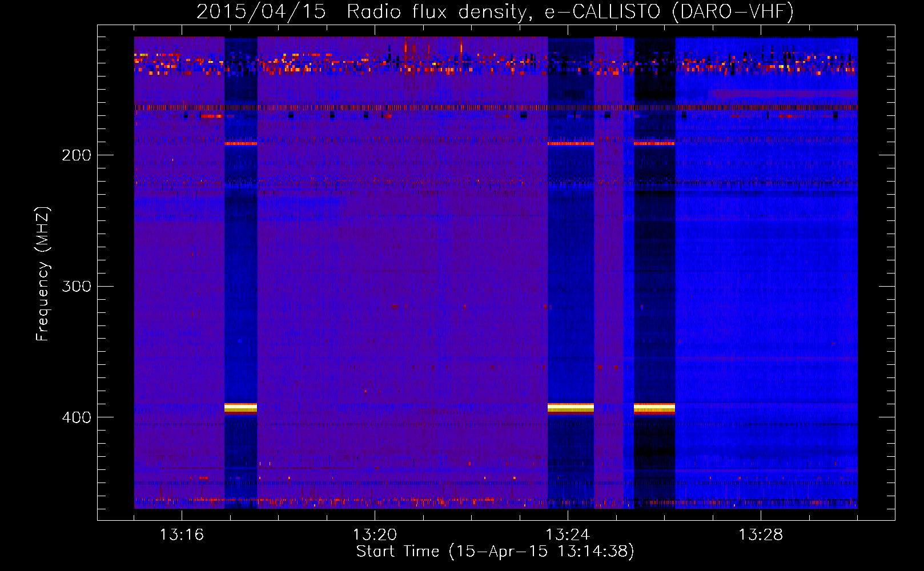The width and height of the screenshot is (924, 571).
Task: Click the plot title "2015/04/15 Radio flux density, e-CALLISTO (DARO-VHF)"
Action: 495,11
